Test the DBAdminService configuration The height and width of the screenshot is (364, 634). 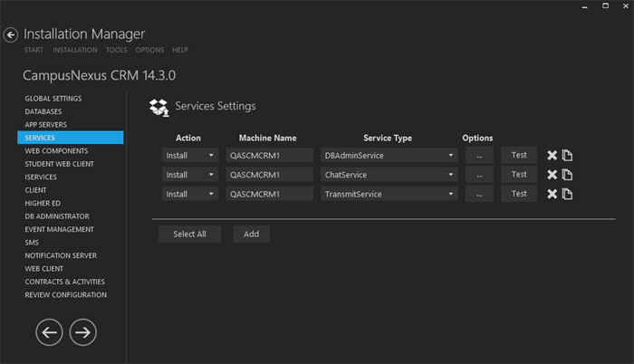click(x=519, y=155)
